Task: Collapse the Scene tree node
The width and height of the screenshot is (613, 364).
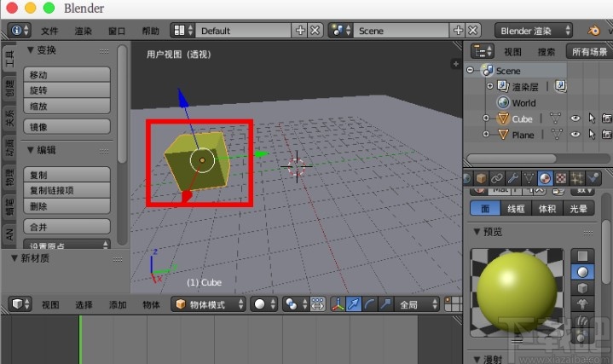Action: (471, 70)
